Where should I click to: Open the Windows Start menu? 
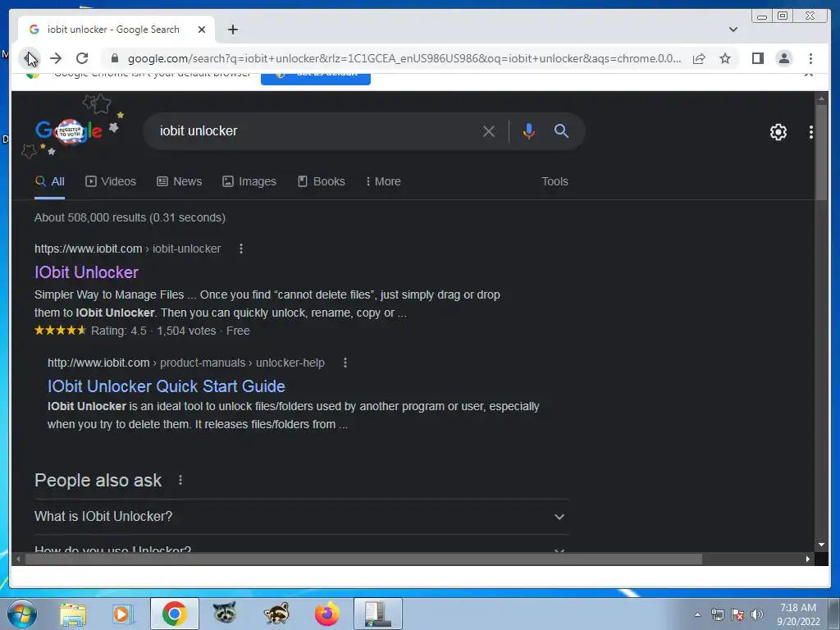click(22, 614)
